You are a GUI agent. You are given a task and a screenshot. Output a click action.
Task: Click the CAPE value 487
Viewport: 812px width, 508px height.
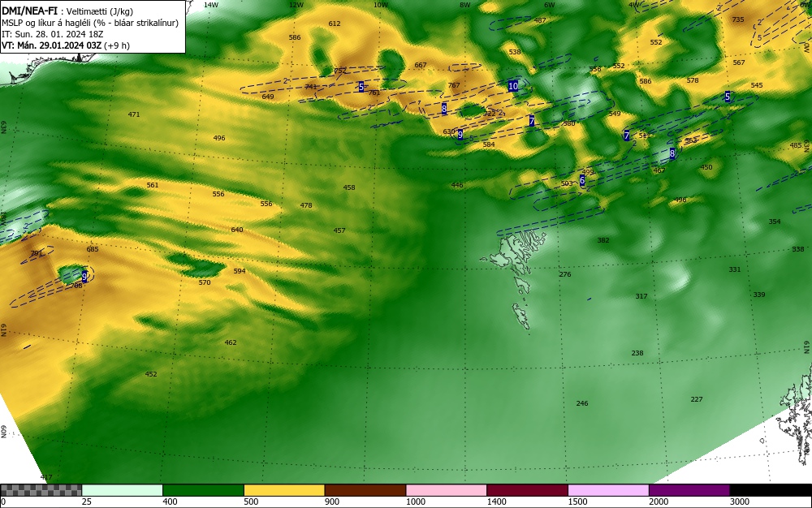pyautogui.click(x=540, y=20)
